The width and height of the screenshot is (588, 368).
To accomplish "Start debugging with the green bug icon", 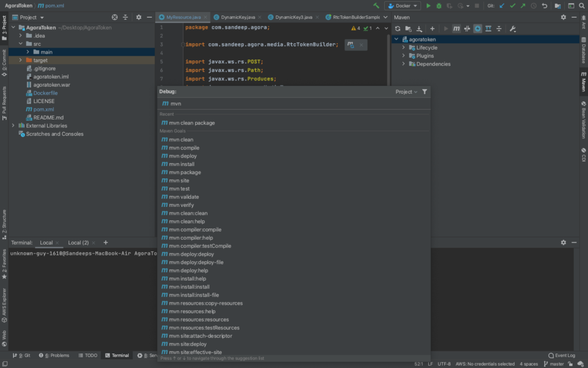I will tap(439, 6).
